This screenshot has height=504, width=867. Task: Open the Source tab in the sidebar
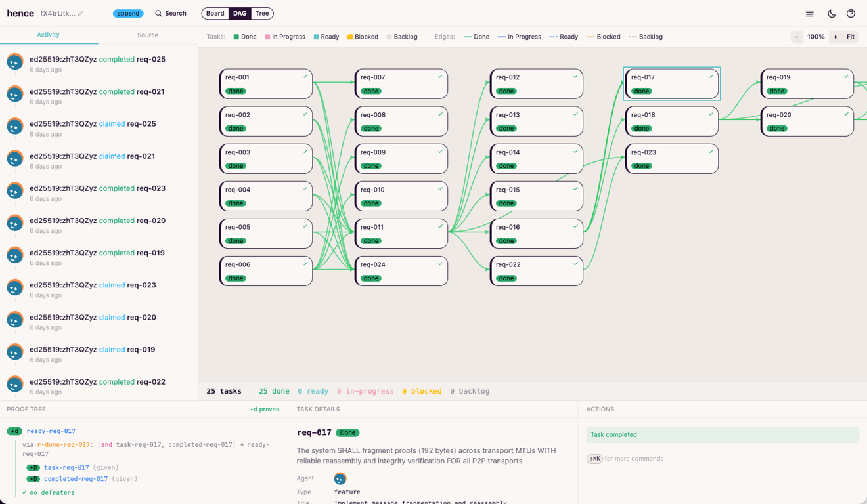(x=147, y=35)
